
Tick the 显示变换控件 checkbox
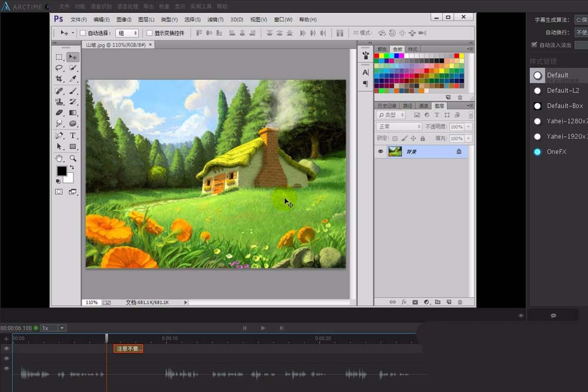149,33
